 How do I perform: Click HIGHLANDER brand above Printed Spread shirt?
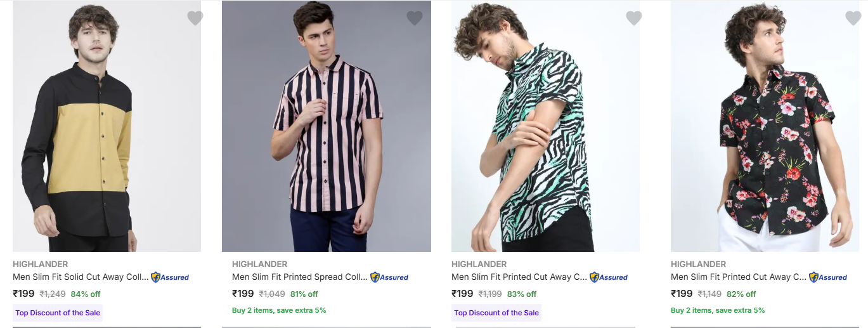[259, 264]
